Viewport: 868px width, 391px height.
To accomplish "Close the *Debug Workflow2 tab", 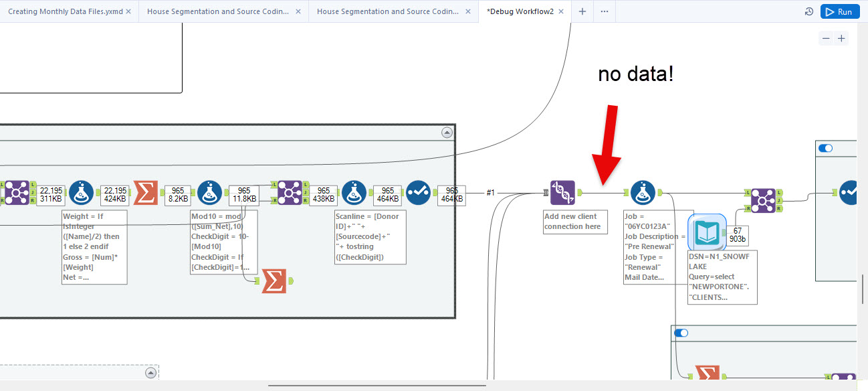I will (x=561, y=11).
